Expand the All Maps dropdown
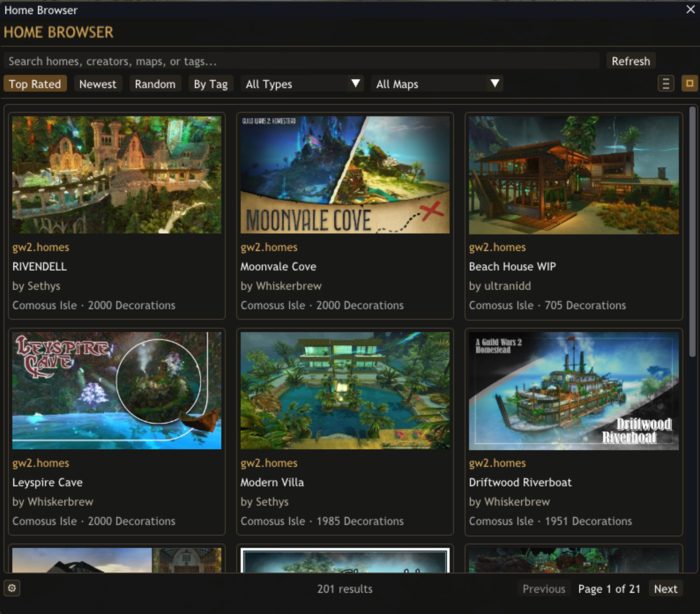This screenshot has width=700, height=614. (x=437, y=84)
